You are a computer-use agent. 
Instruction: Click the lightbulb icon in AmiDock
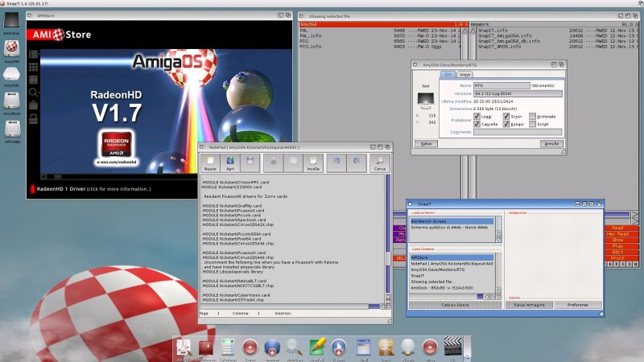click(408, 348)
